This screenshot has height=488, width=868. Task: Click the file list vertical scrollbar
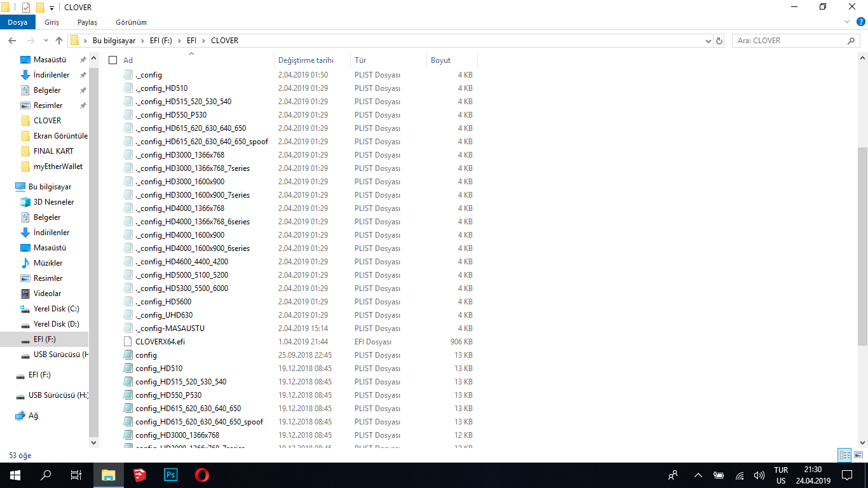pyautogui.click(x=862, y=247)
